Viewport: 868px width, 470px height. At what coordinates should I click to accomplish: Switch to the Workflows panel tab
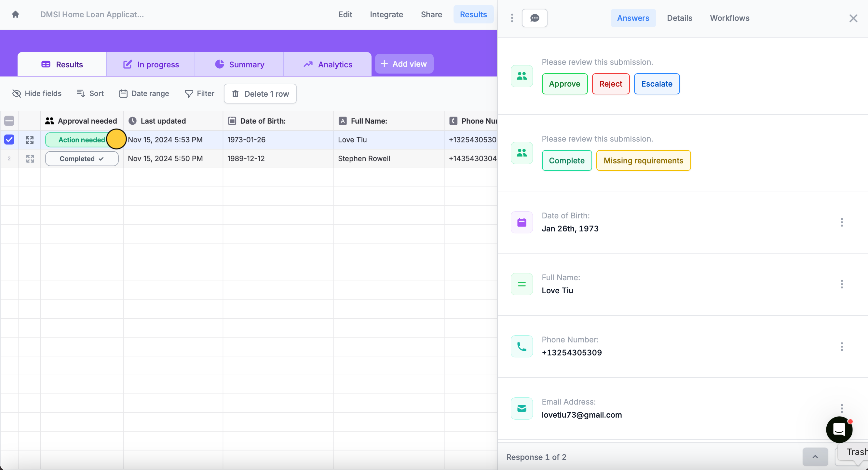pyautogui.click(x=729, y=18)
